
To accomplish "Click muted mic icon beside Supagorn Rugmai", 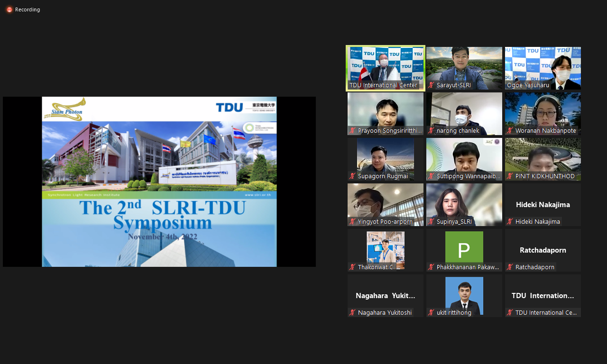I will (352, 176).
